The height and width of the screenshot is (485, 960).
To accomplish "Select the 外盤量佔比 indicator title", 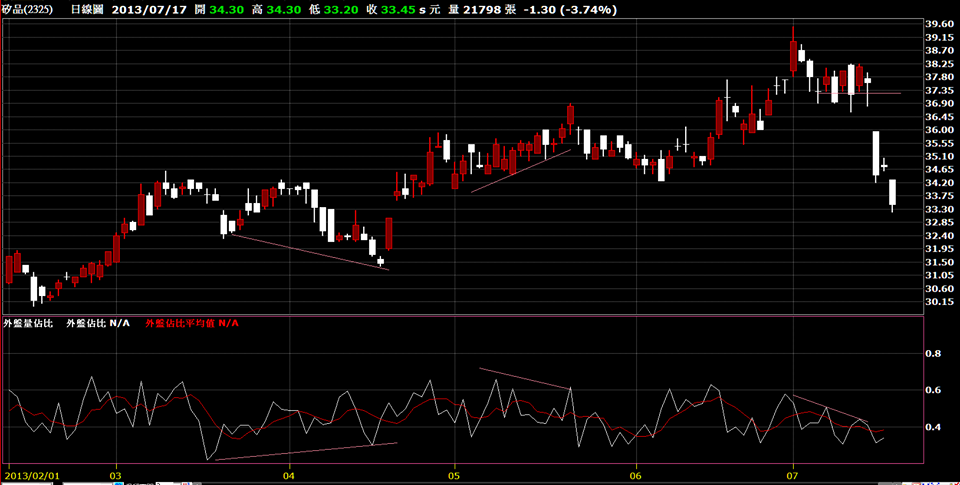I will click(29, 323).
